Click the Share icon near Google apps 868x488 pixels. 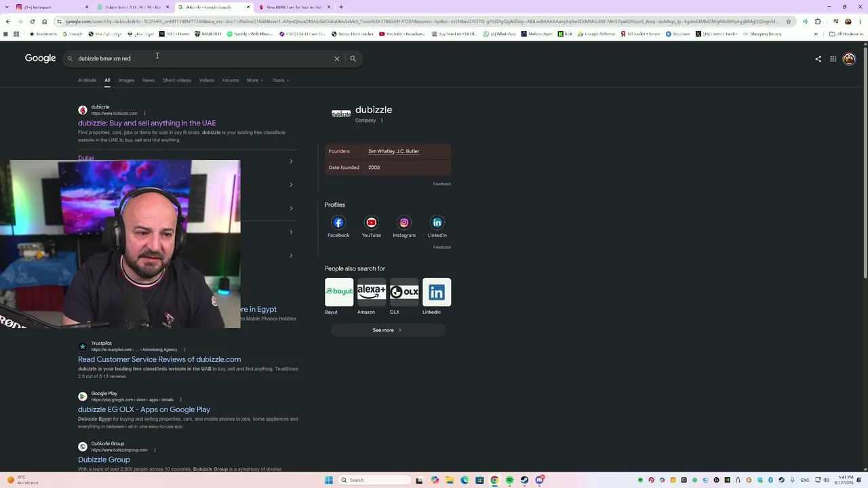pyautogui.click(x=818, y=59)
